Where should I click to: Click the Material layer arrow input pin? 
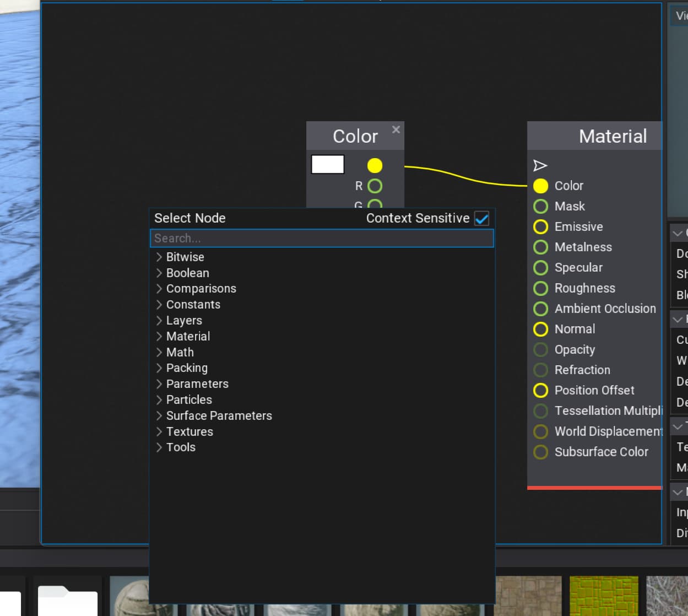tap(540, 165)
